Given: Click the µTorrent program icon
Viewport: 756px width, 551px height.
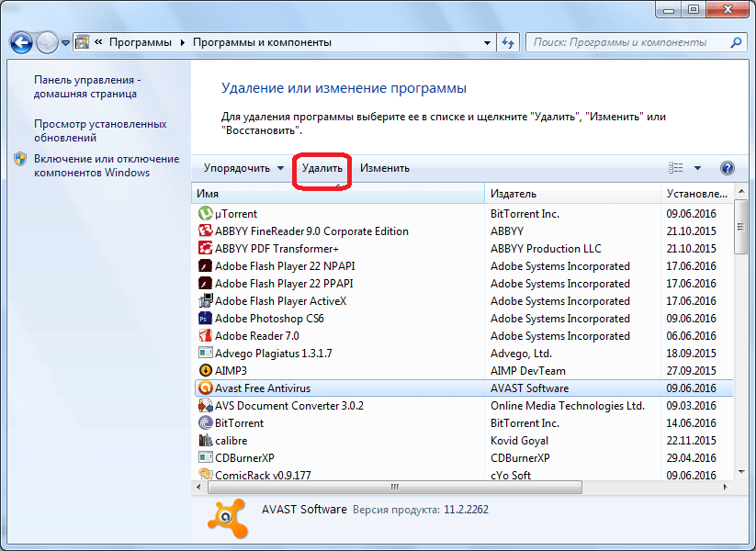Looking at the screenshot, I should pyautogui.click(x=206, y=213).
